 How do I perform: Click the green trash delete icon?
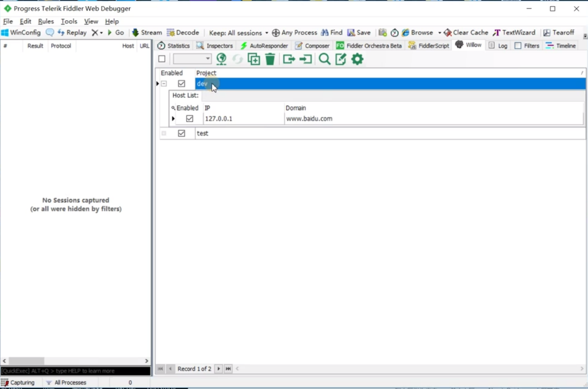point(270,59)
